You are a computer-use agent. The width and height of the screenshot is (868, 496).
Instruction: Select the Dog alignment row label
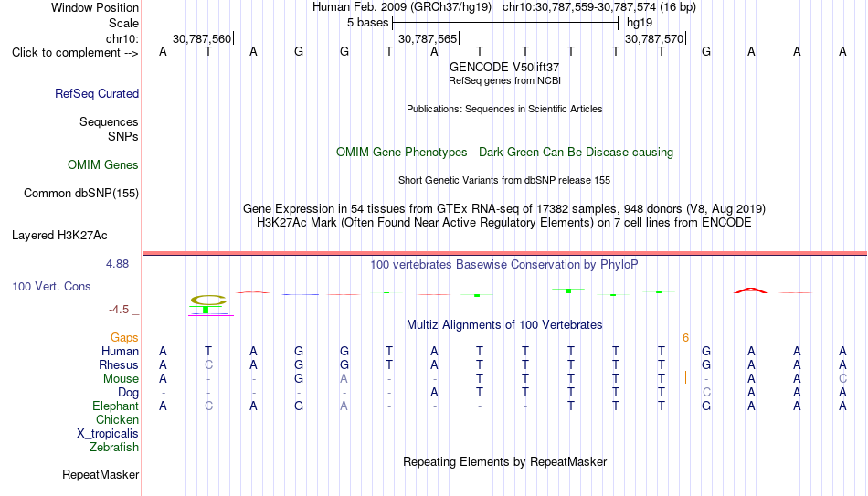(128, 393)
